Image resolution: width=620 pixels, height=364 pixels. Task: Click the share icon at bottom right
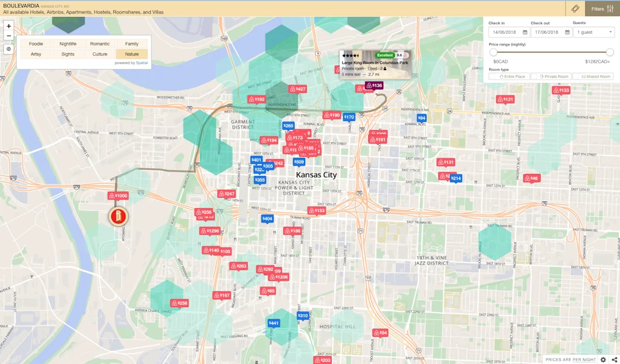(614, 360)
